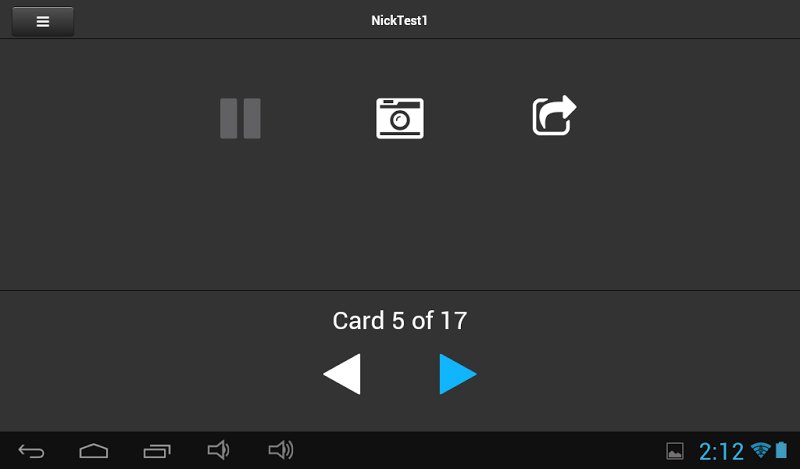This screenshot has height=469, width=800.
Task: Tap the battery indicator icon
Action: pos(781,450)
